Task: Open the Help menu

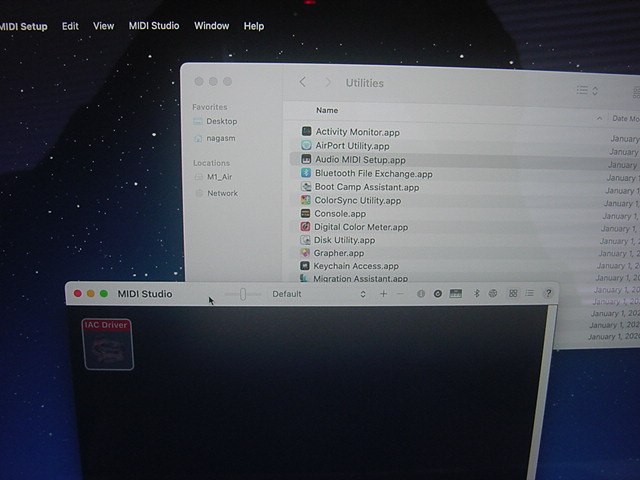Action: tap(254, 26)
